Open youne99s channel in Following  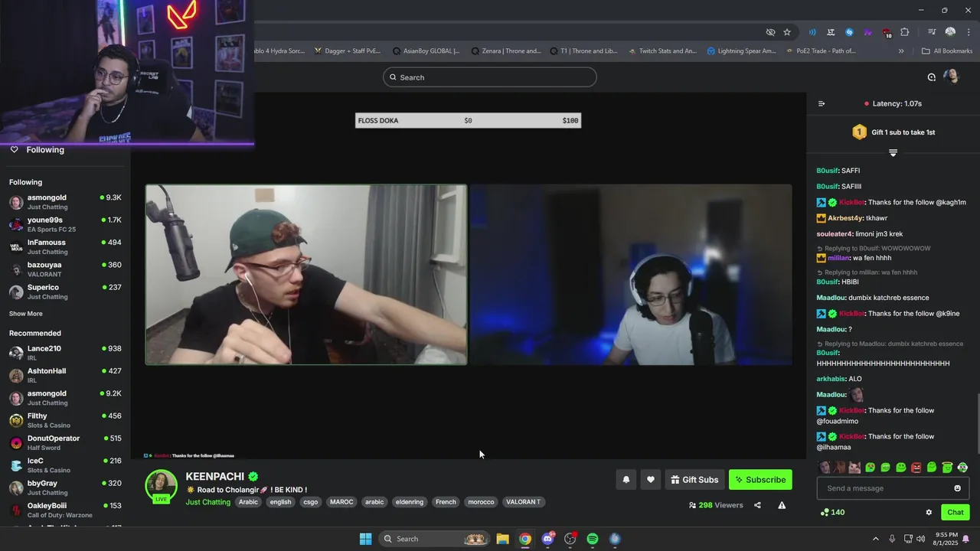coord(65,224)
